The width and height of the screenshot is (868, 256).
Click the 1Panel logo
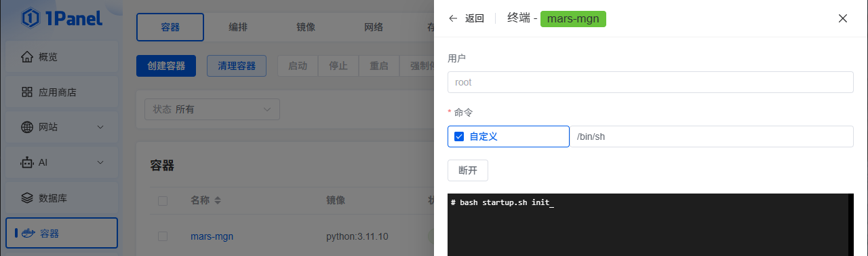pyautogui.click(x=61, y=18)
